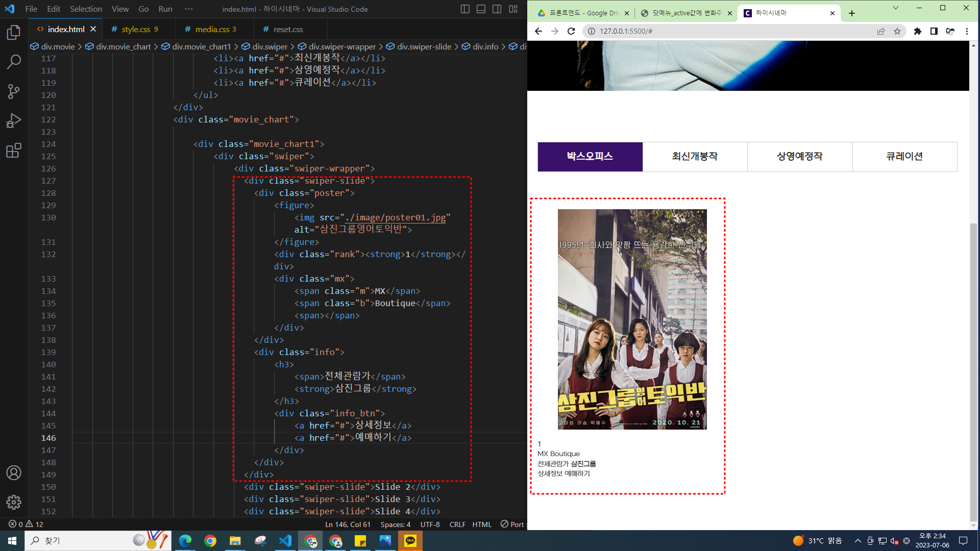Open the Run and Debug view

coord(14,121)
